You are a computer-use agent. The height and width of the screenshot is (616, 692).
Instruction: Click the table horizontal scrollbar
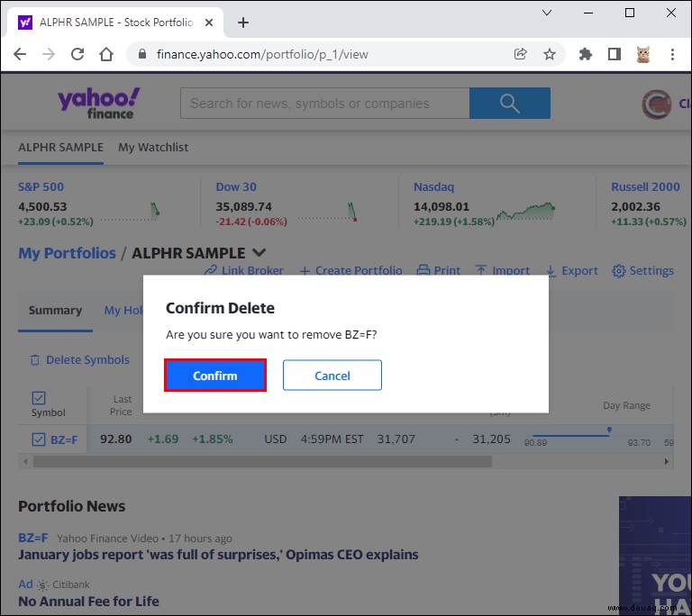click(x=262, y=462)
